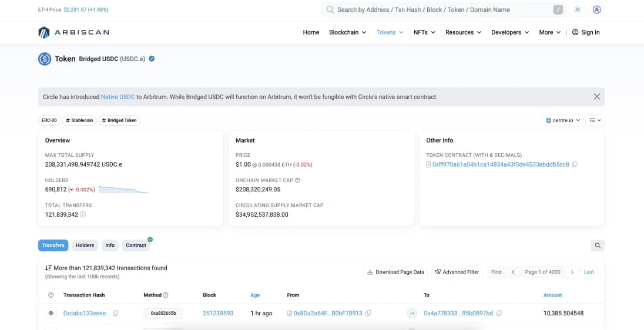The height and width of the screenshot is (330, 644).
Task: Toggle the eye preview for first transaction
Action: tap(51, 314)
